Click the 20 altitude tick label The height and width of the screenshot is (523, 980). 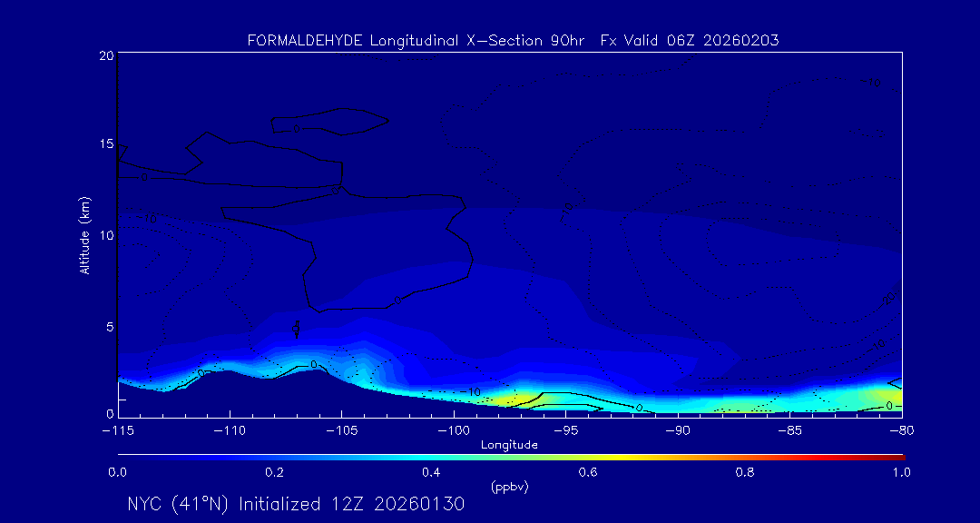[105, 55]
